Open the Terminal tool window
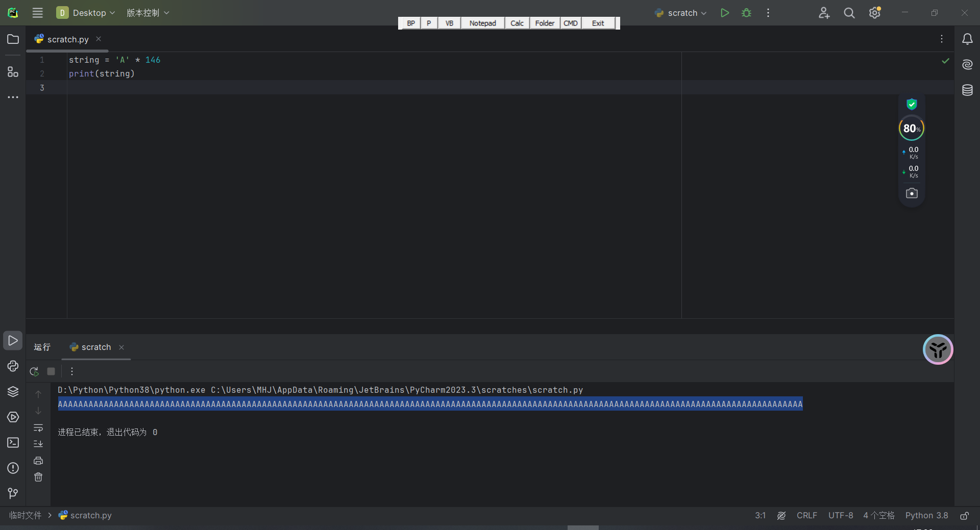The height and width of the screenshot is (530, 980). pyautogui.click(x=13, y=443)
